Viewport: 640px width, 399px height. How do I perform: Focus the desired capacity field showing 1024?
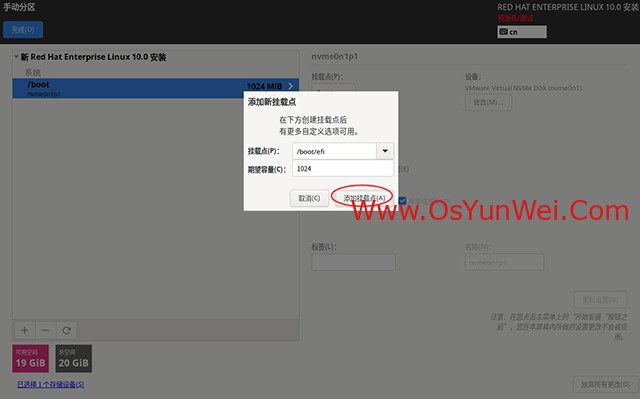coord(343,168)
